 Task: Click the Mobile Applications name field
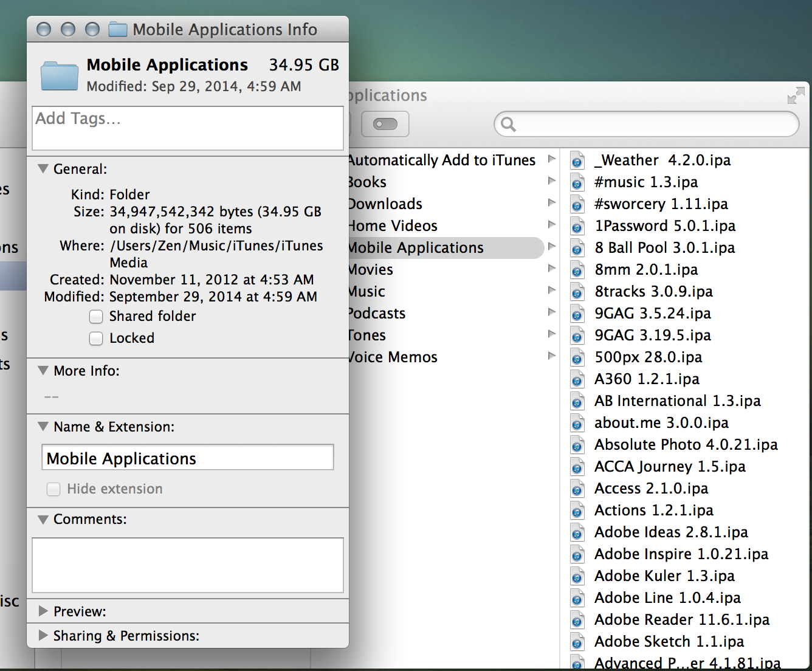point(188,458)
